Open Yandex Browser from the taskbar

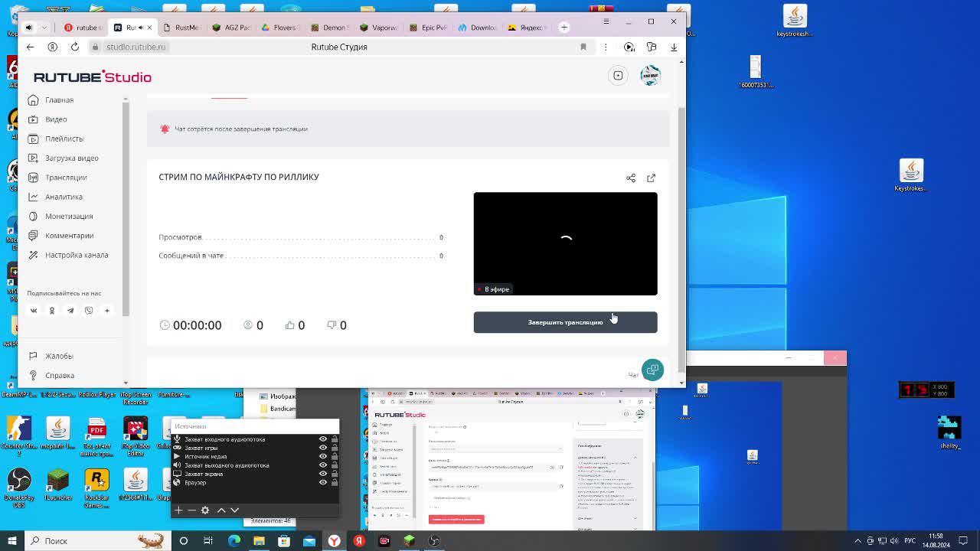335,541
